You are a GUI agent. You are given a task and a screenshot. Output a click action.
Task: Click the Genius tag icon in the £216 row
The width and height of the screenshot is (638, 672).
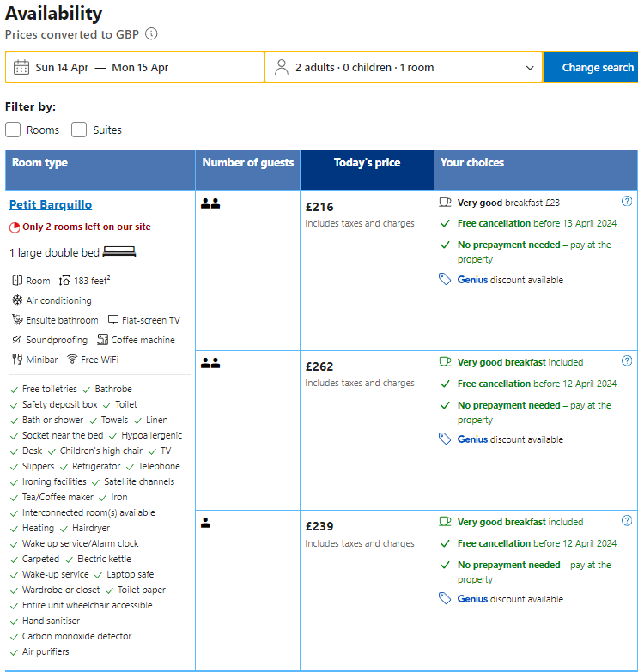click(445, 280)
